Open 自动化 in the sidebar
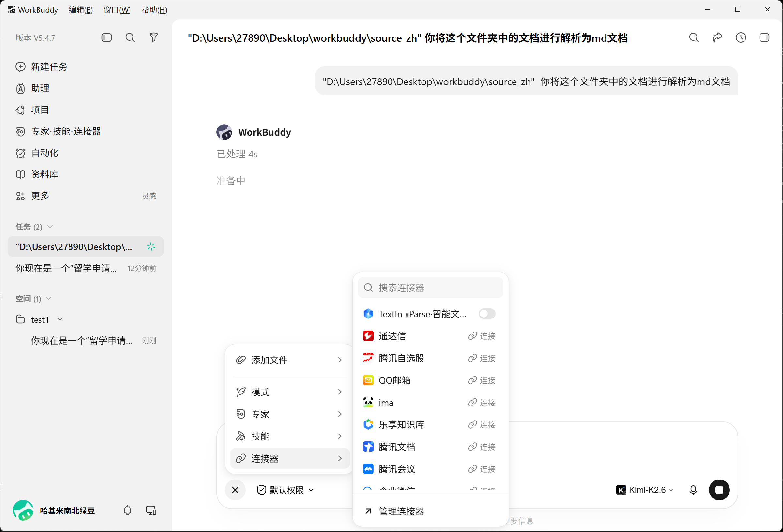This screenshot has height=532, width=783. 85,153
